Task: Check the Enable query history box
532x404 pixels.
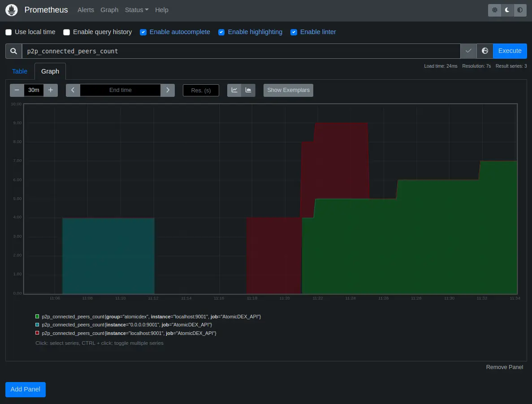Action: click(x=67, y=32)
